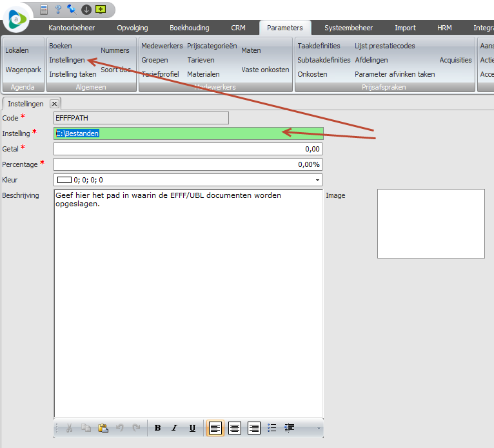The height and width of the screenshot is (448, 494).
Task: Click the blue pushpin icon
Action: click(x=72, y=10)
